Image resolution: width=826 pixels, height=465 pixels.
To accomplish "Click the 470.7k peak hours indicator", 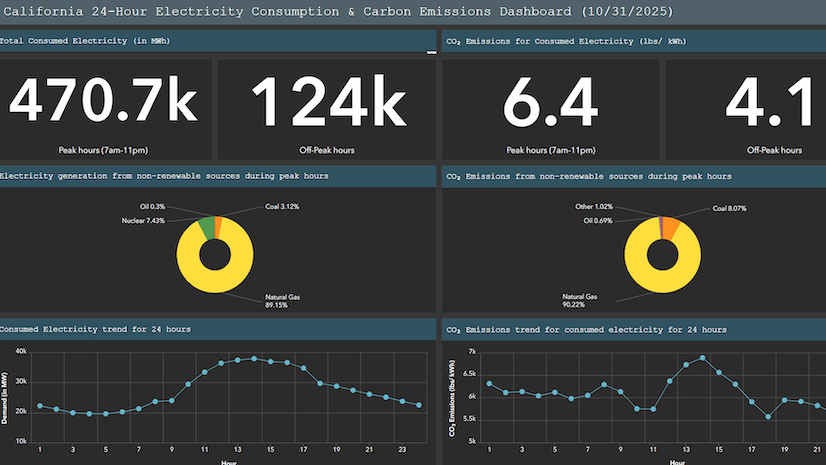I will pyautogui.click(x=103, y=101).
